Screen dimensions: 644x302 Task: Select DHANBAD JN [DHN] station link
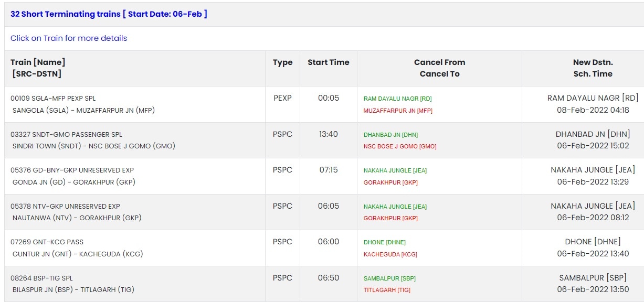pos(390,134)
